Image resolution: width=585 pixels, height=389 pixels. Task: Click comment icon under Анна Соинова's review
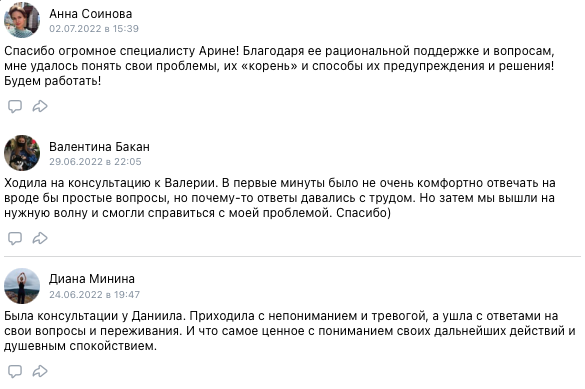point(15,106)
